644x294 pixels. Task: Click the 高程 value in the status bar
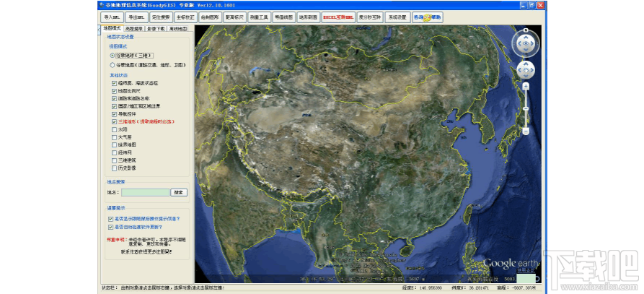click(x=526, y=288)
